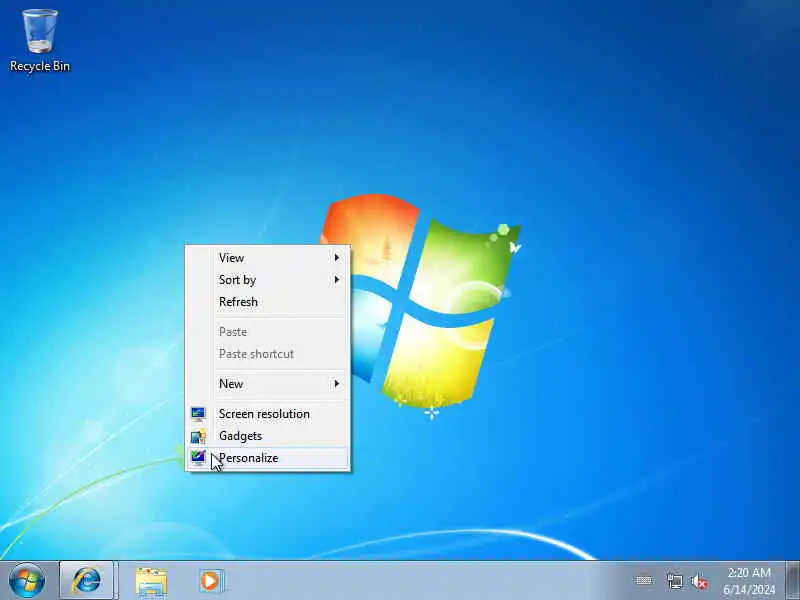Image resolution: width=800 pixels, height=600 pixels.
Task: Open the clock showing 2:20 AM
Action: (749, 581)
